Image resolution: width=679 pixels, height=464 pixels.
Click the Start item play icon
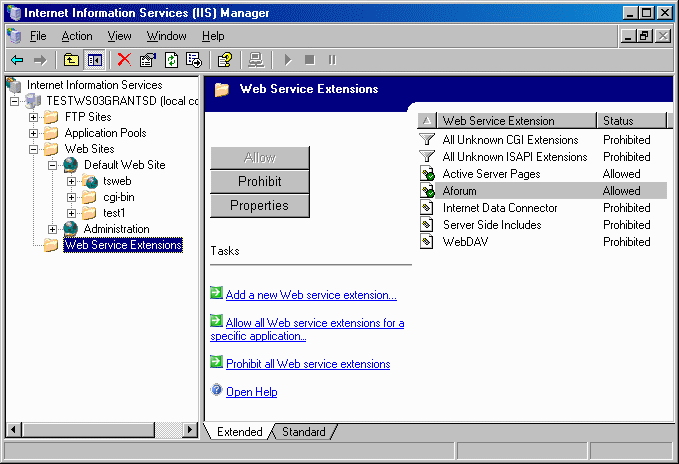point(288,60)
